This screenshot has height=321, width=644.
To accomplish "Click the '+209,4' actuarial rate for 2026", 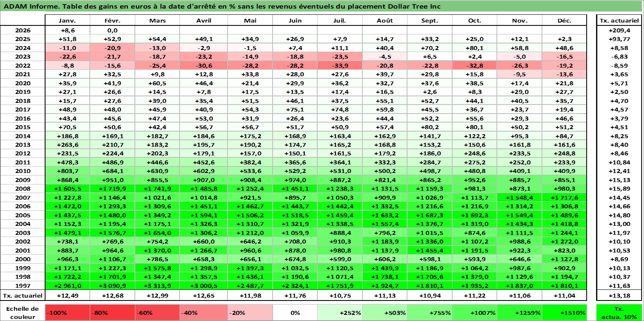I will point(619,30).
